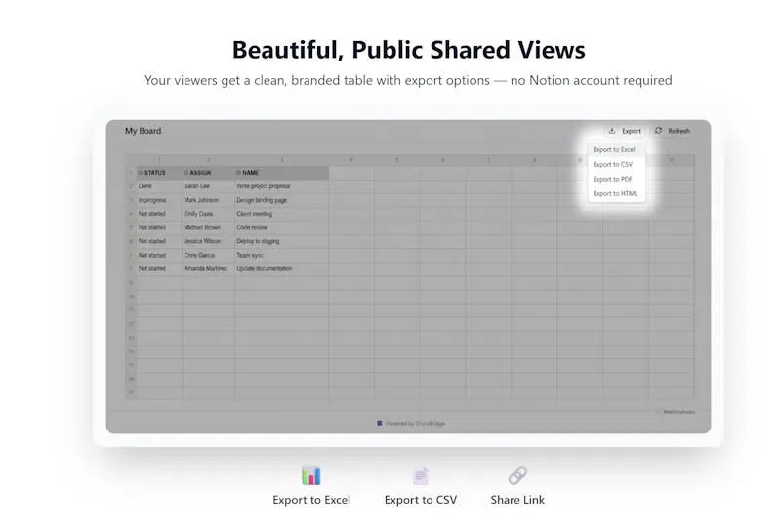Click the Export to CSV label below the table
The height and width of the screenshot is (532, 781).
click(421, 500)
